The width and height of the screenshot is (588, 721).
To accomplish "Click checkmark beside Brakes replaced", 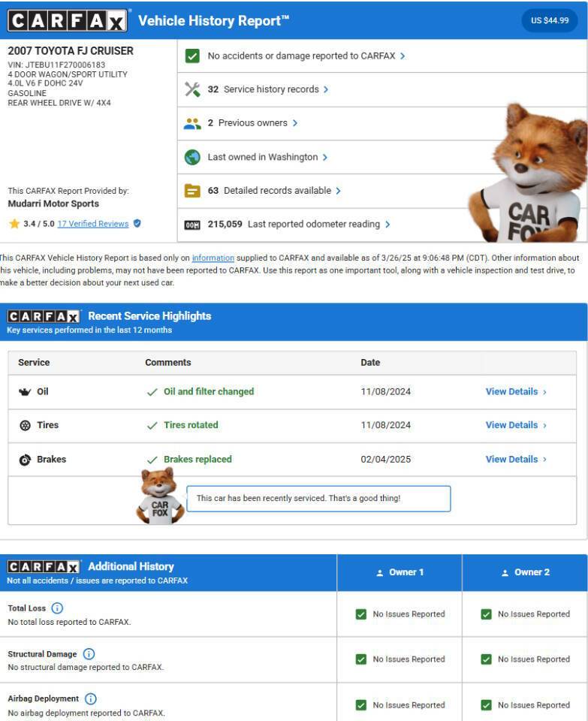I will pyautogui.click(x=152, y=460).
